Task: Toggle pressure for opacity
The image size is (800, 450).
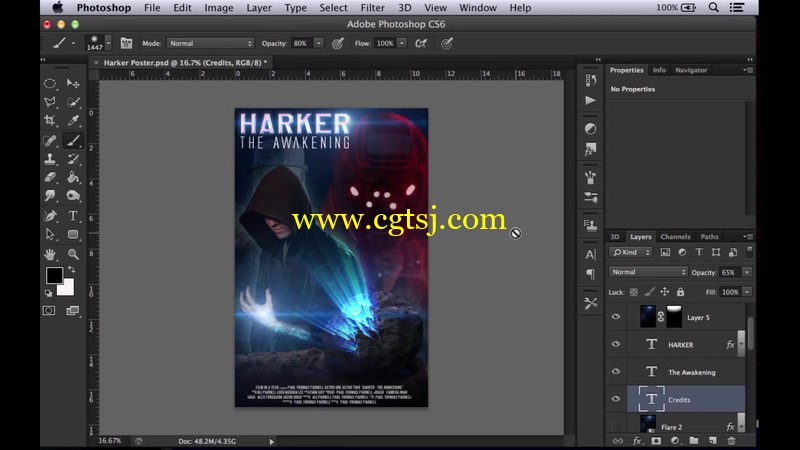Action: pyautogui.click(x=338, y=43)
